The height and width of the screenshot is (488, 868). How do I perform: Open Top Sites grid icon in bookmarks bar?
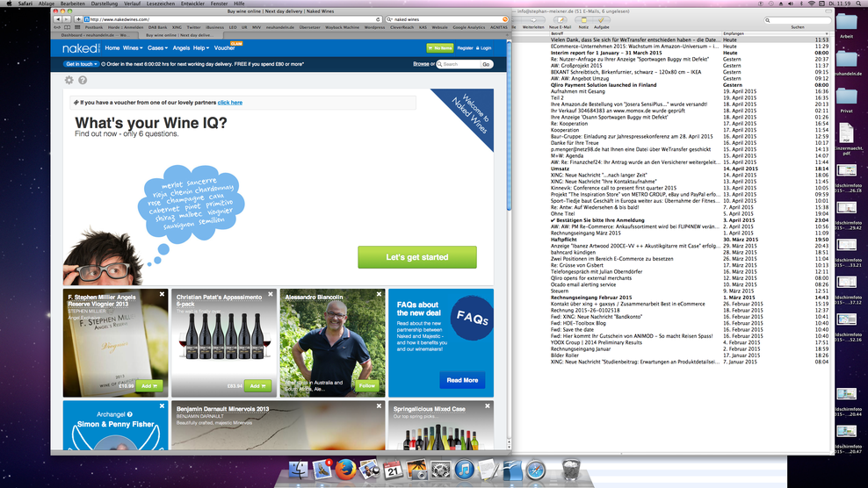[77, 27]
